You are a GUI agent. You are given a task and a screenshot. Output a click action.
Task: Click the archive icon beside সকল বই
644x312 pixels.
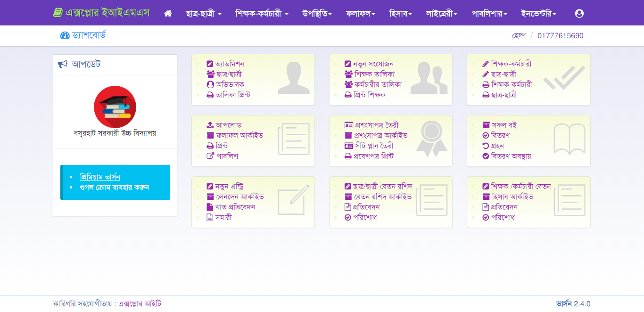486,125
